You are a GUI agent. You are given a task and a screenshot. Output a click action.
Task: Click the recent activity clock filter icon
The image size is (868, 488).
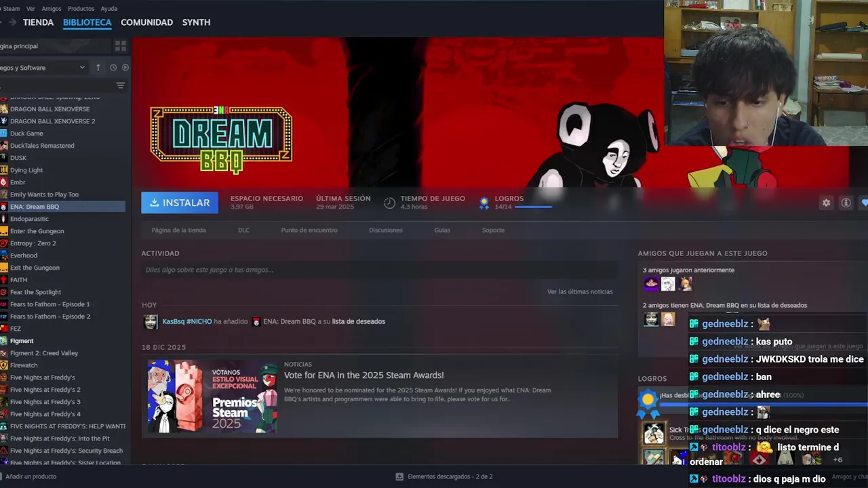tap(113, 68)
